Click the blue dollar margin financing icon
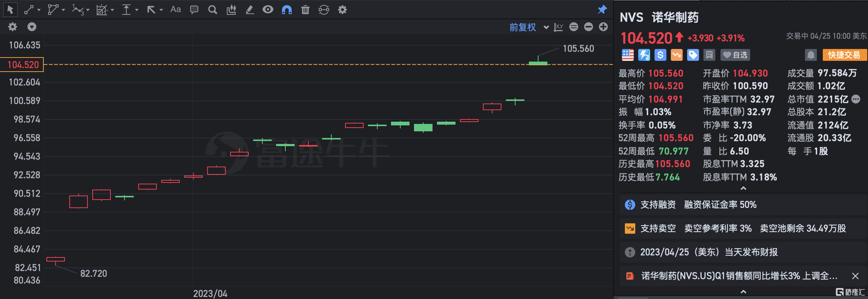 click(660, 55)
